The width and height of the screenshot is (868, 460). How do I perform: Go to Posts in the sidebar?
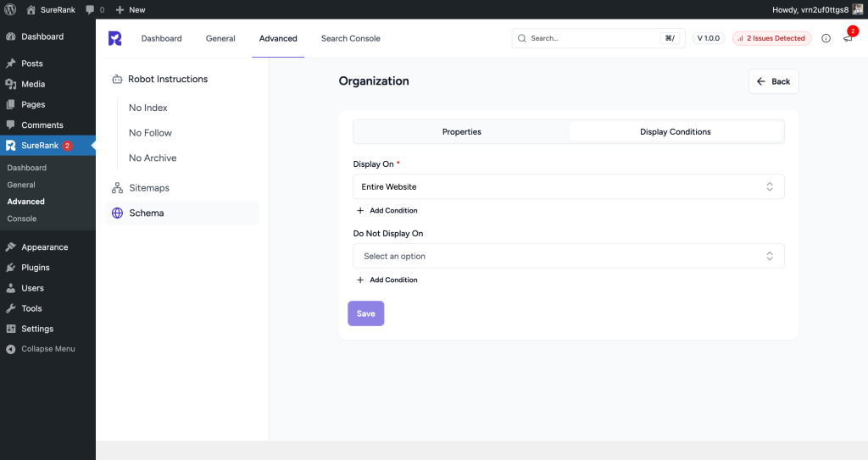pos(47,63)
